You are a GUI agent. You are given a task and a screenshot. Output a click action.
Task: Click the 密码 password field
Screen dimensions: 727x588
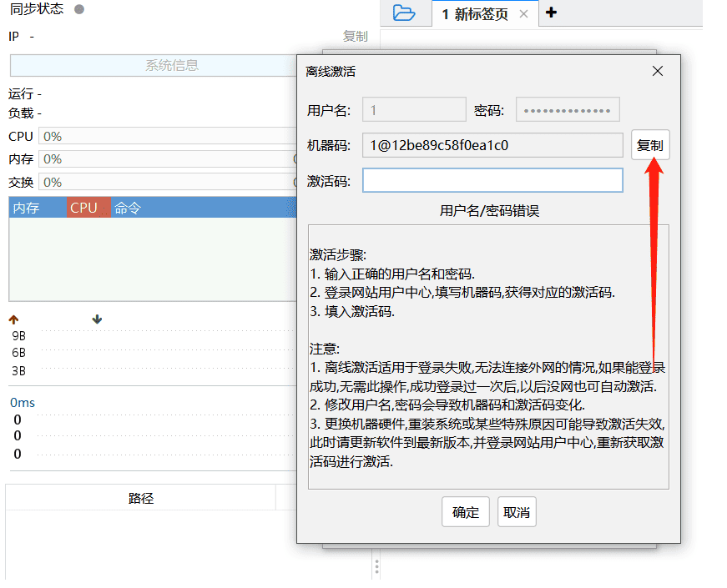[x=568, y=109]
